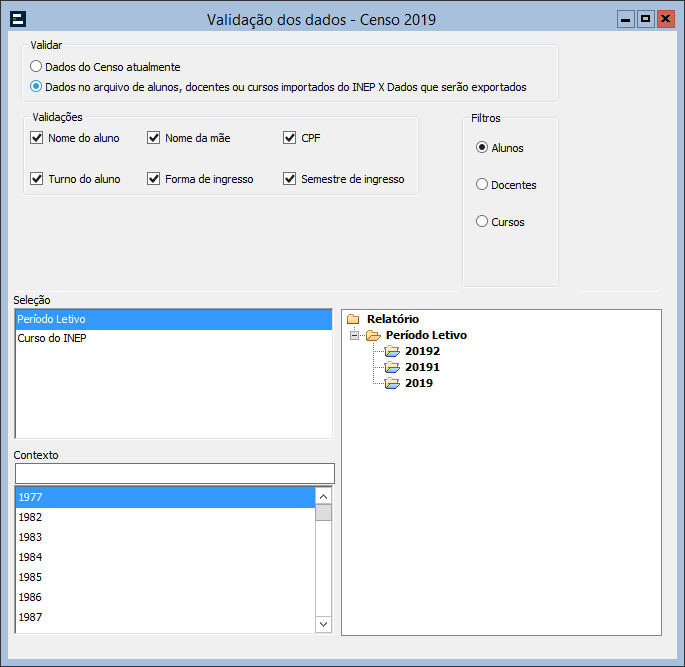The image size is (685, 667).
Task: Click the 20191 folder icon
Action: [392, 367]
